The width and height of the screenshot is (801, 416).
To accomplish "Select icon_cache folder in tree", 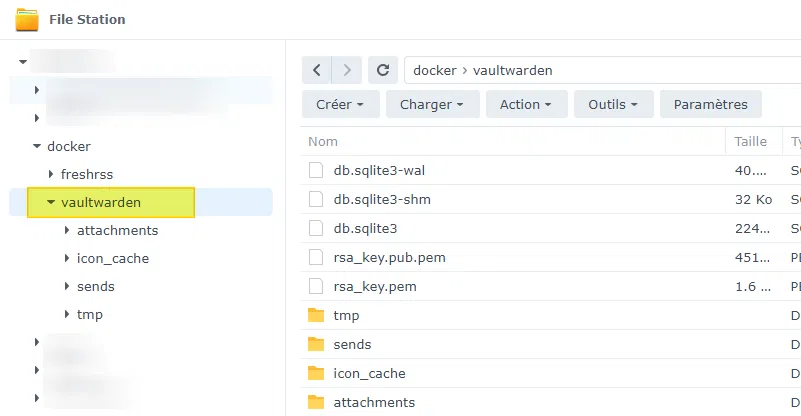I will [x=113, y=259].
